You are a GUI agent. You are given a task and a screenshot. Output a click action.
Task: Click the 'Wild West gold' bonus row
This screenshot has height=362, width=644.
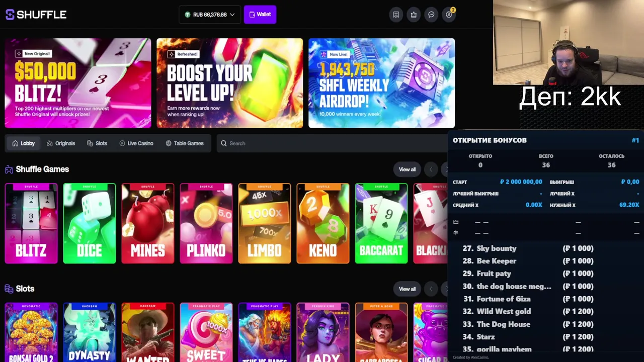click(528, 311)
